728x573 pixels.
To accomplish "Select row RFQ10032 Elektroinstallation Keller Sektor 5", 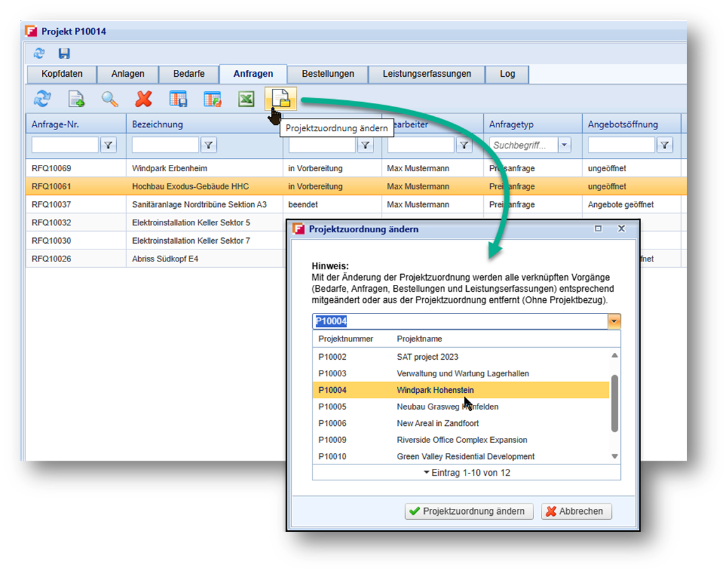I will click(155, 223).
